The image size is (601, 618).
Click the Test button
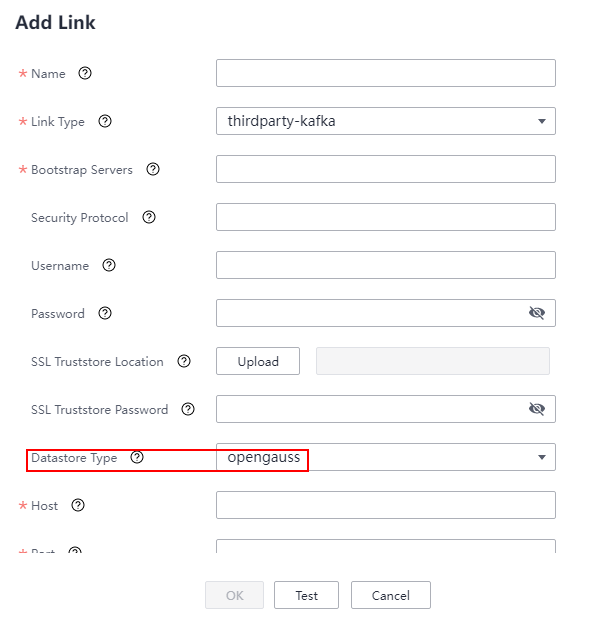306,595
